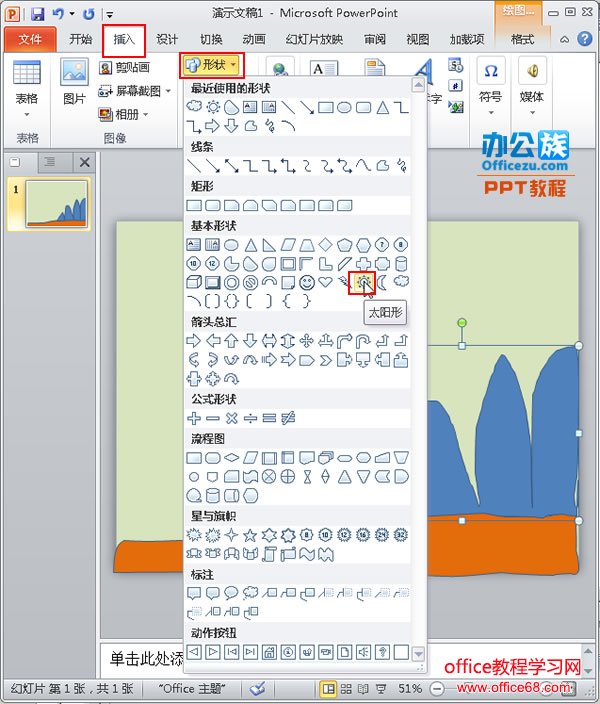Pick the Plus sign in Equation Shapes
Viewport: 600px width, 704px height.
click(x=194, y=418)
